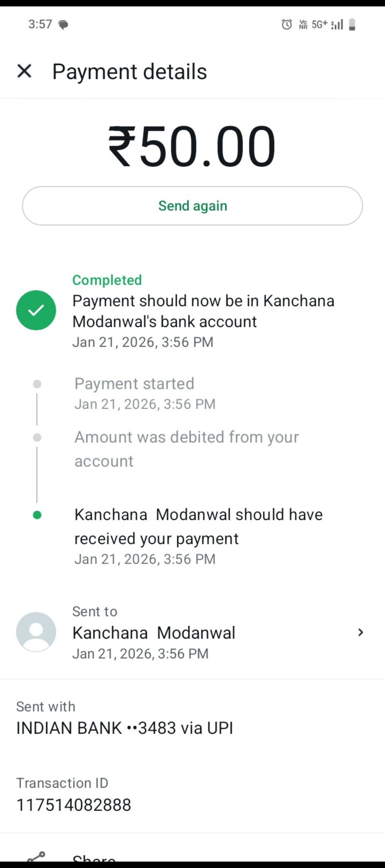Expand recipient details with the chevron arrow

(x=360, y=632)
